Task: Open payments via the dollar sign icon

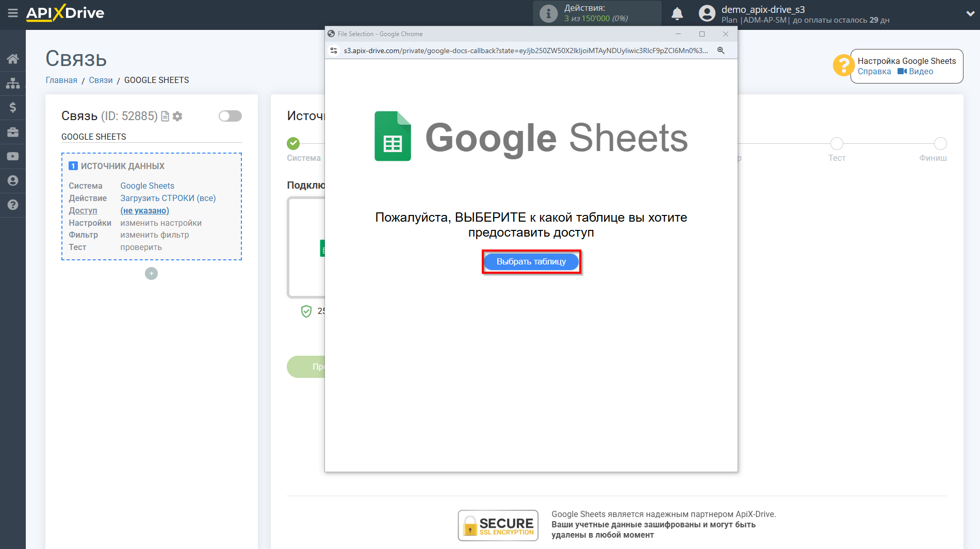Action: (x=13, y=107)
